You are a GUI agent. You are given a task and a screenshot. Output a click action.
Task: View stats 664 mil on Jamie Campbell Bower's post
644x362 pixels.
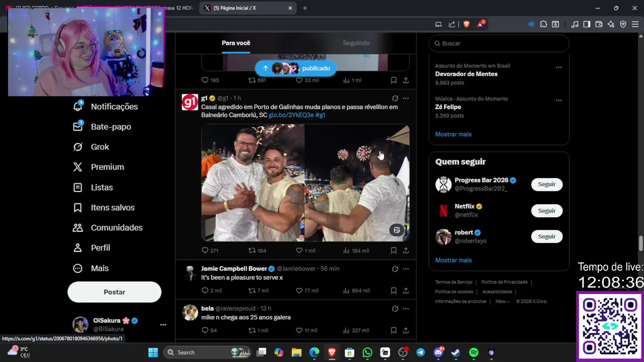tap(356, 291)
